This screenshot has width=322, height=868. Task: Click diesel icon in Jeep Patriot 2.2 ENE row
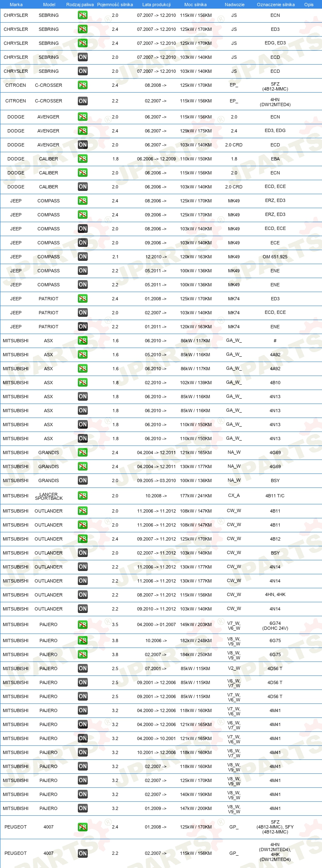[x=83, y=327]
